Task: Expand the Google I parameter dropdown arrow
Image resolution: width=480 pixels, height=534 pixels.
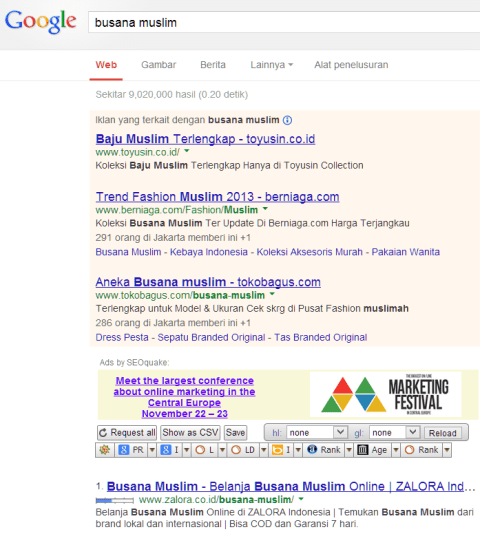Action: 186,450
